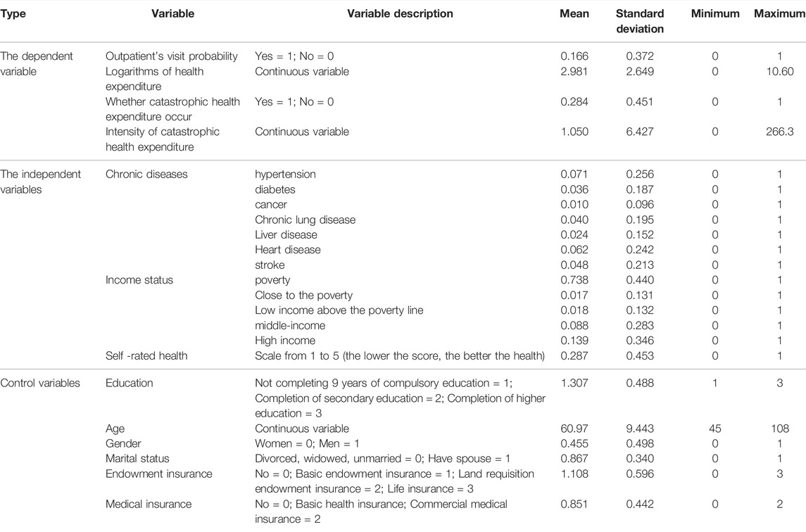
Task: Select the 'Age' variable row label
Action: 115,429
